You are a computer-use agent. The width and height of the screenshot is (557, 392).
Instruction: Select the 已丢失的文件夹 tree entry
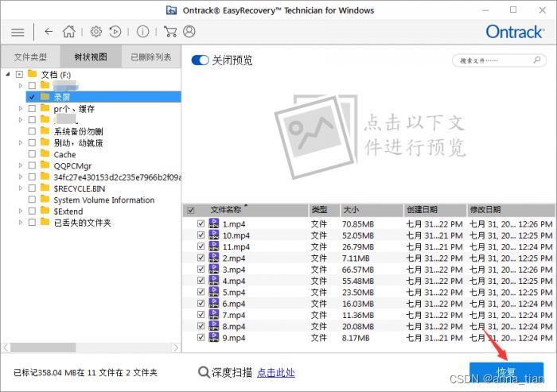tap(83, 223)
